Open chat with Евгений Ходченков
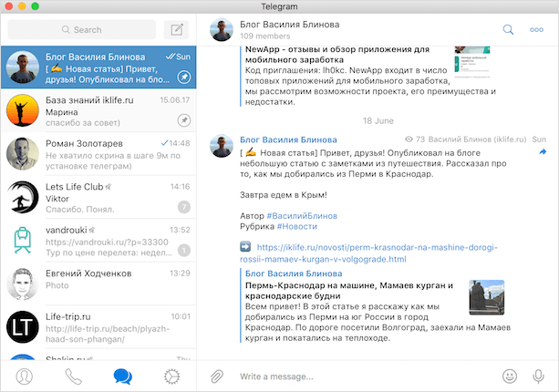 [98, 284]
